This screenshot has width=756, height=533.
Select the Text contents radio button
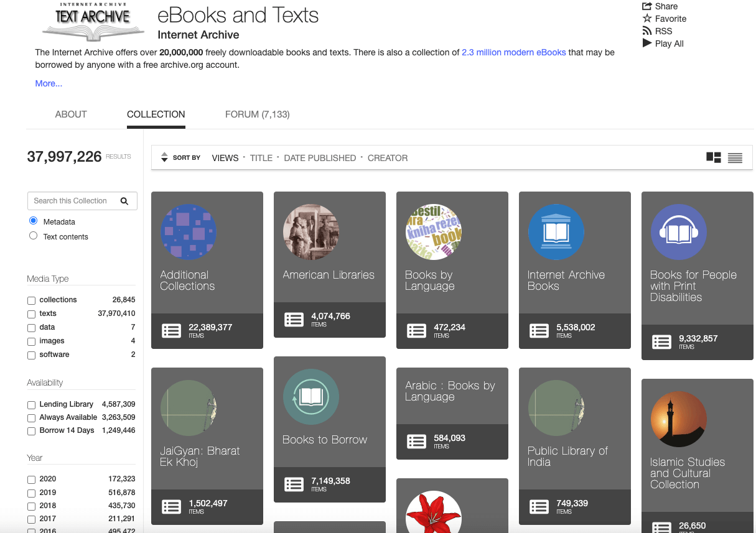pos(34,236)
